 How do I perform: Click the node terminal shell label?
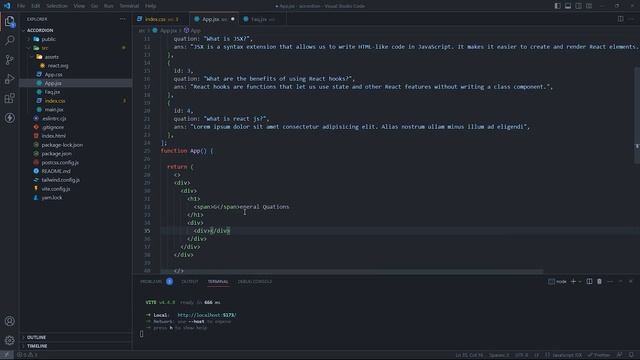coord(558,281)
